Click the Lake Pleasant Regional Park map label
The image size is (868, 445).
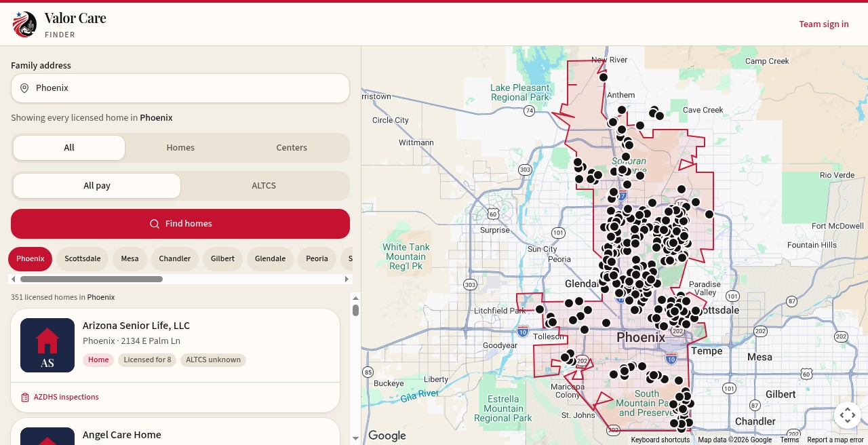(x=520, y=92)
